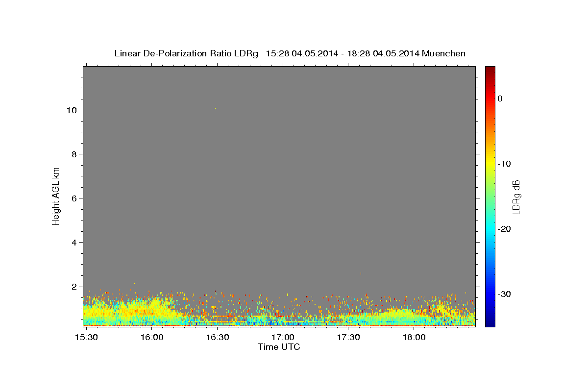Click the colorbar value '-20'
Viewport: 588px width, 392px height.
tap(504, 229)
